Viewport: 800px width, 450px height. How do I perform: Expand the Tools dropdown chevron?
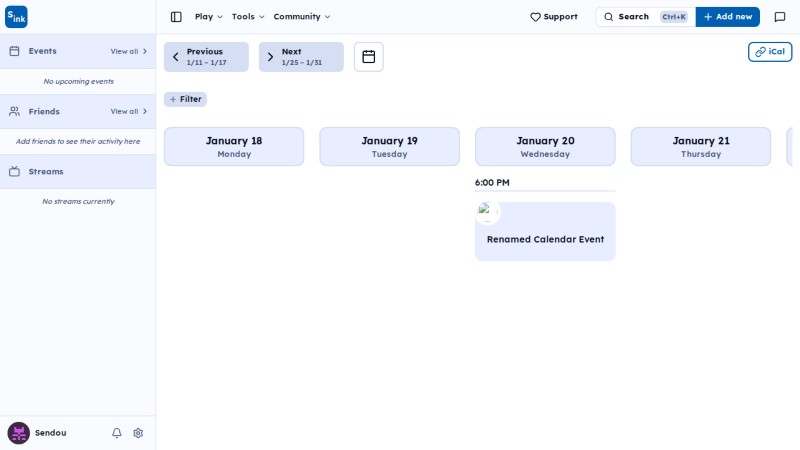(x=262, y=17)
